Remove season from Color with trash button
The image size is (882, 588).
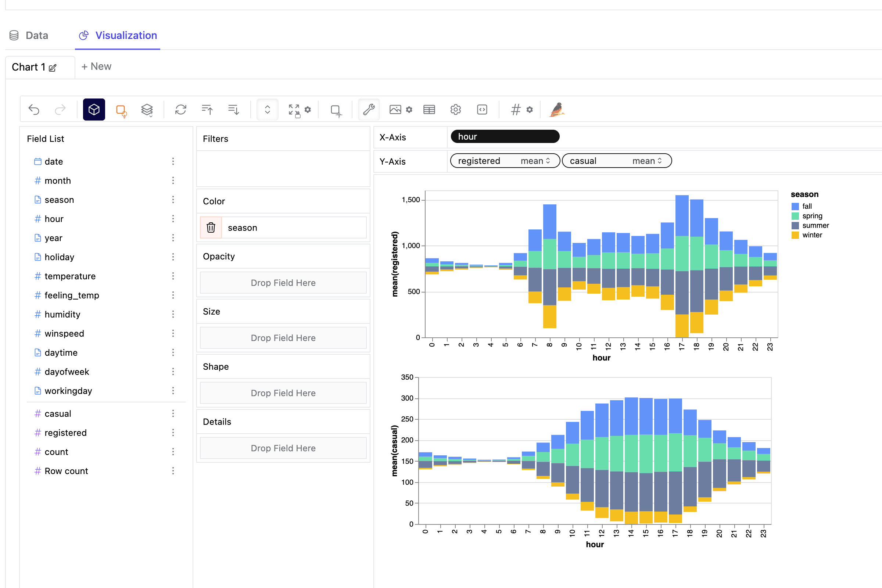click(211, 227)
